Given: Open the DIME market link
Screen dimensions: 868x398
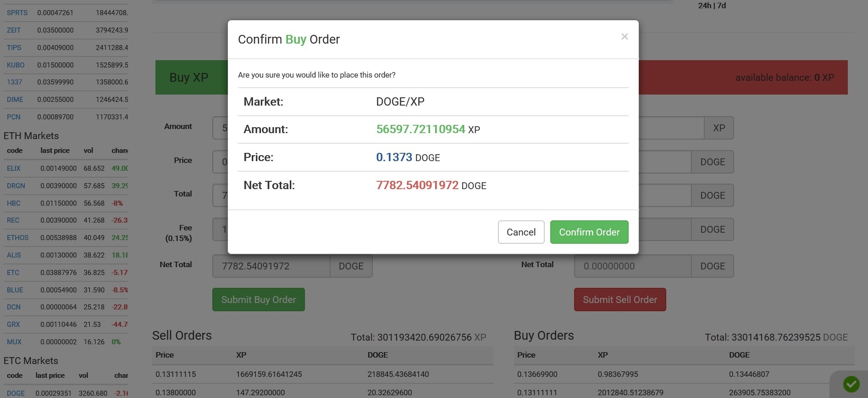Looking at the screenshot, I should point(15,100).
